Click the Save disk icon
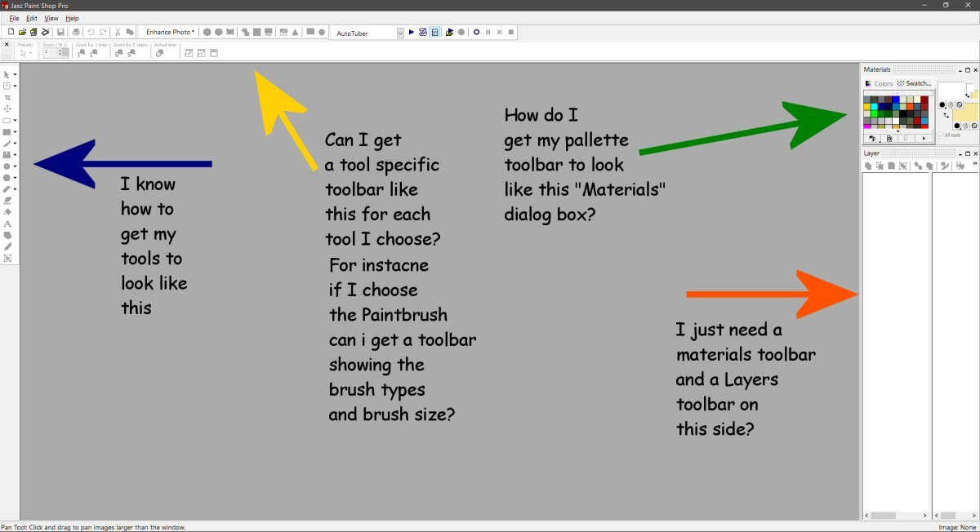 point(60,33)
